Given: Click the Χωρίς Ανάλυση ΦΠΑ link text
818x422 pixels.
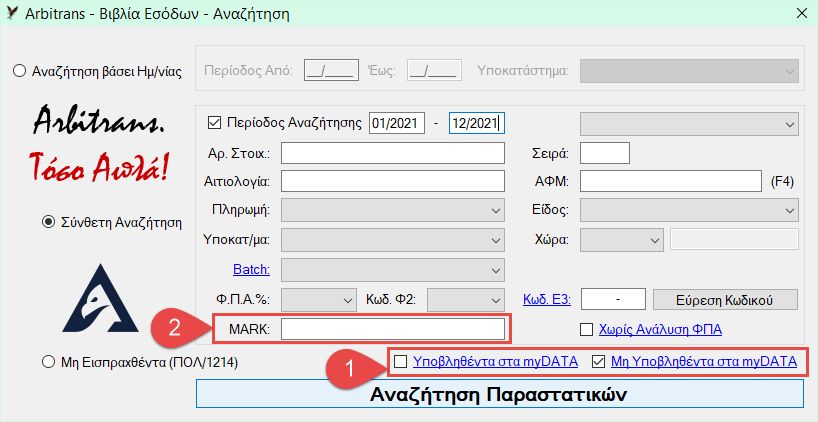Looking at the screenshot, I should click(660, 329).
